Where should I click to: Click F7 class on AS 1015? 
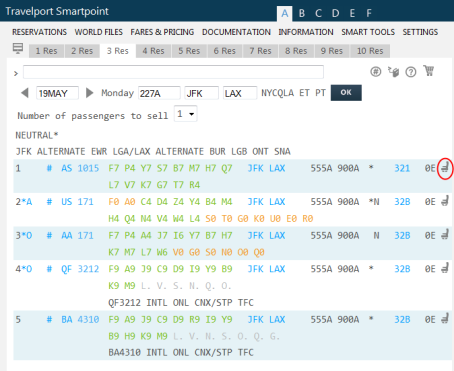114,168
